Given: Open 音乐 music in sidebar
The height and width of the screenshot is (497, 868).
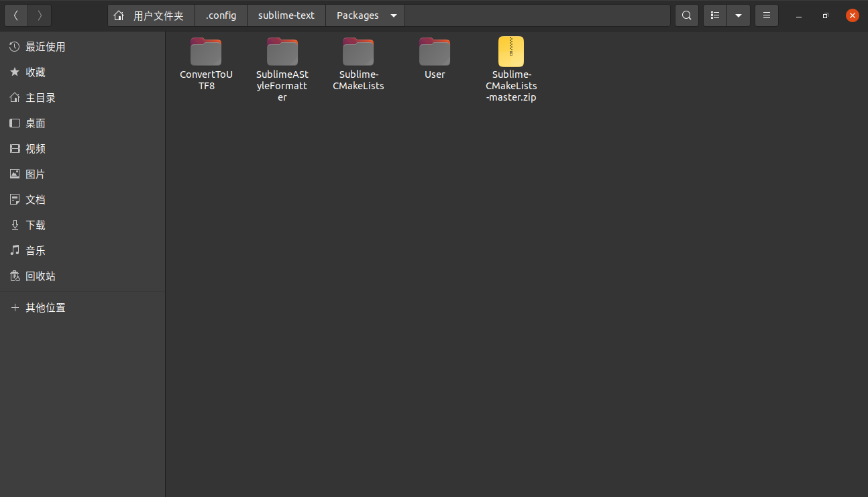Looking at the screenshot, I should click(x=83, y=251).
